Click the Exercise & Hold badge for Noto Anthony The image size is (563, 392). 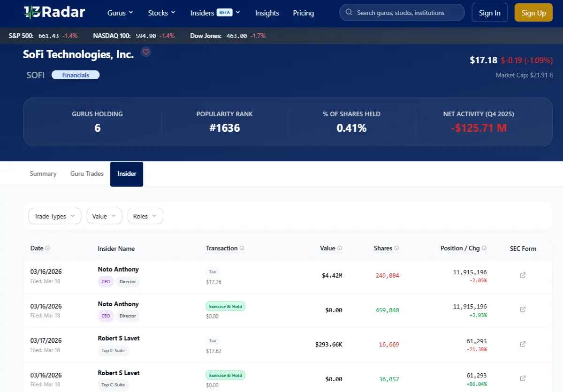click(x=226, y=307)
